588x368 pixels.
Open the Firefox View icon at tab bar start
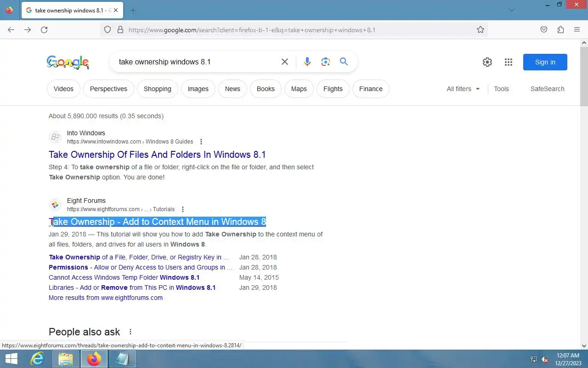coord(9,10)
